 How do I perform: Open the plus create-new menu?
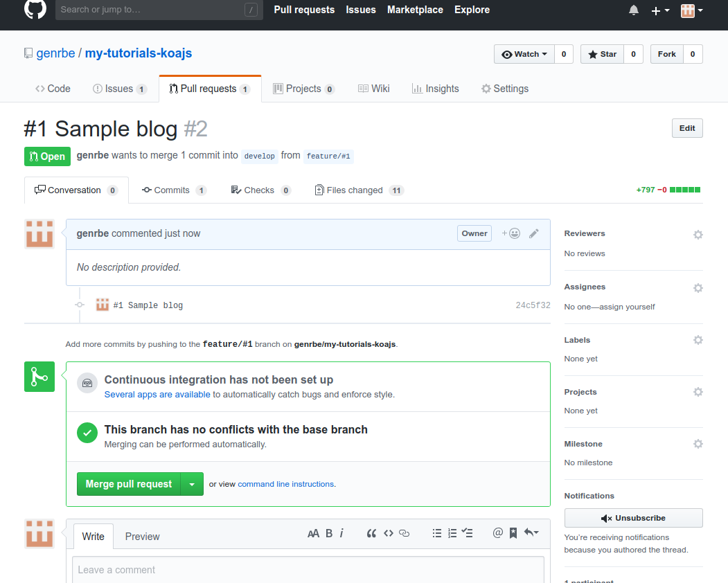coord(660,10)
